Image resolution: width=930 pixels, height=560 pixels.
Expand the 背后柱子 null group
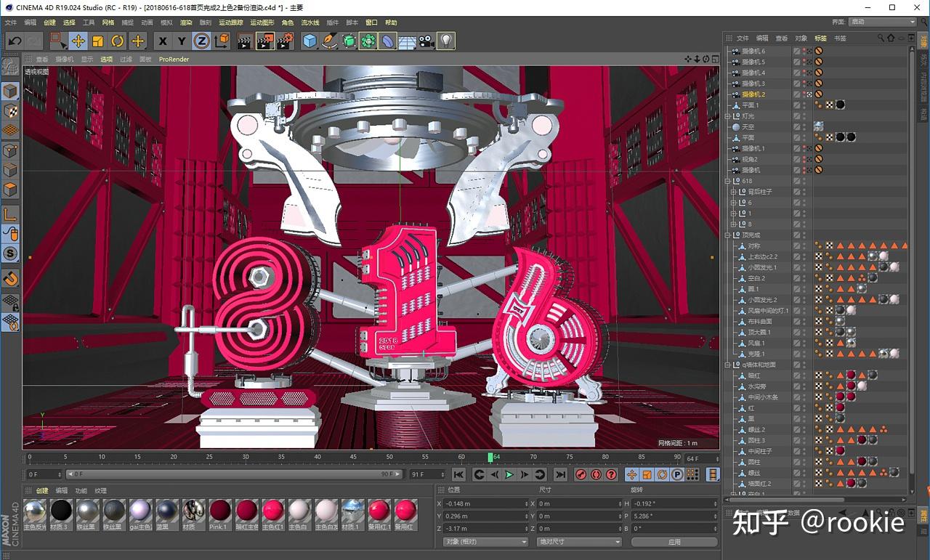click(x=733, y=192)
